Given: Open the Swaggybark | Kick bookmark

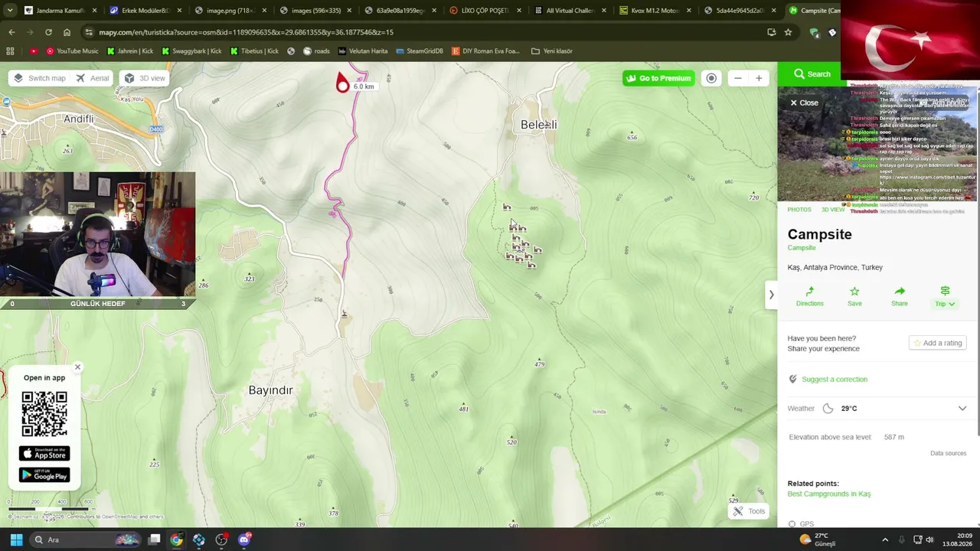Looking at the screenshot, I should pos(191,51).
